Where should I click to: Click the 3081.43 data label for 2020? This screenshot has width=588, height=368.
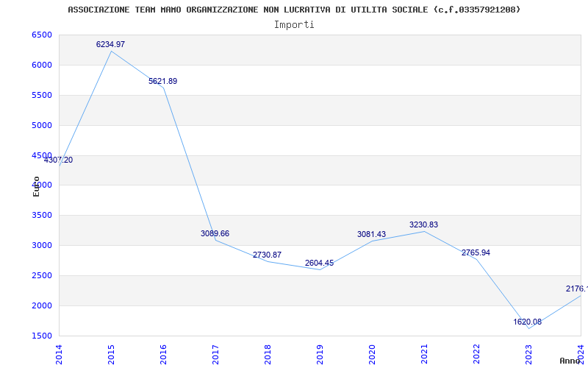pos(371,234)
